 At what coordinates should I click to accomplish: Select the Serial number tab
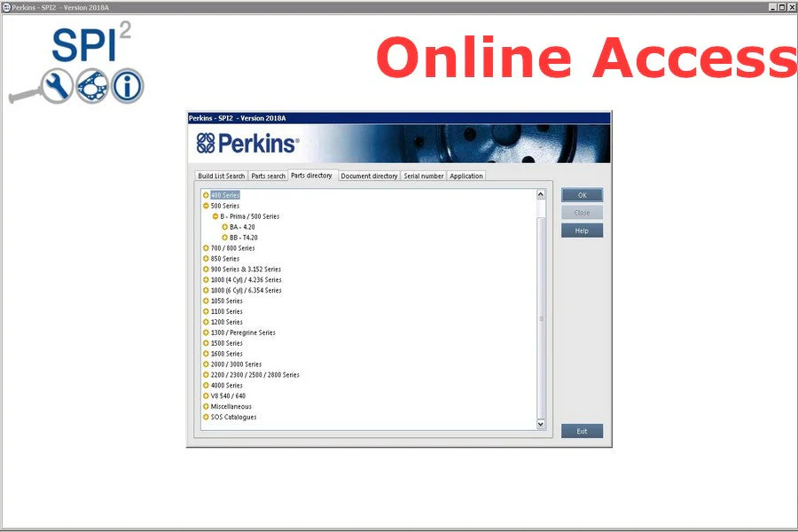(x=423, y=176)
